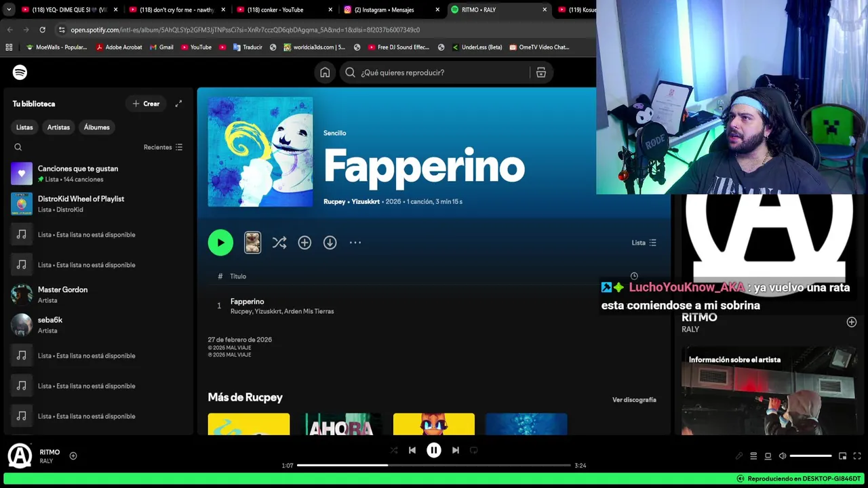This screenshot has height=488, width=868.
Task: Click Ver discografía link
Action: [634, 400]
